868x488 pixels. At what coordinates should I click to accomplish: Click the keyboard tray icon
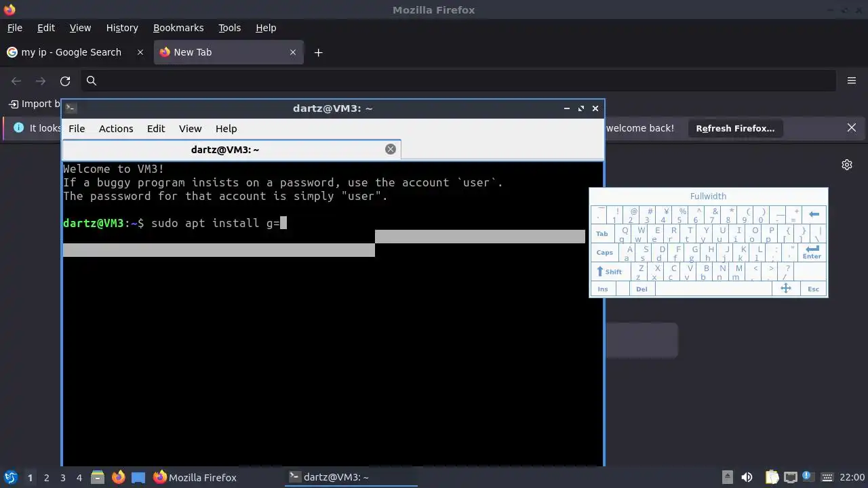click(x=827, y=477)
